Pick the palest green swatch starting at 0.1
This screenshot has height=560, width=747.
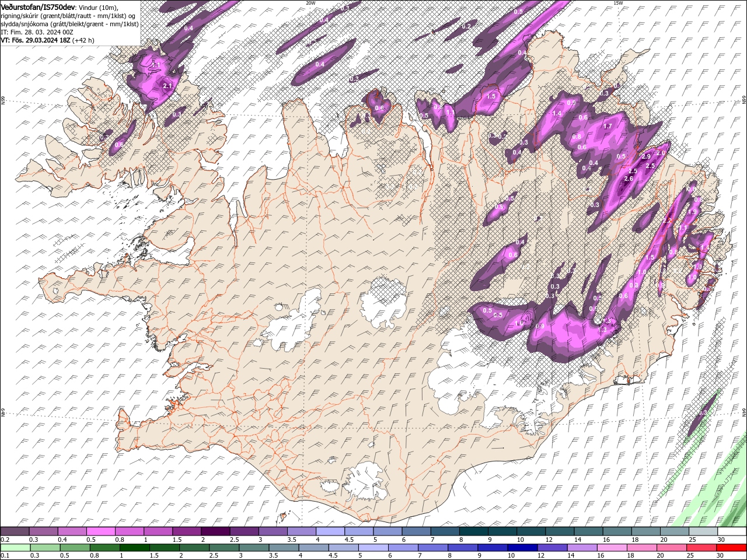coord(15,548)
